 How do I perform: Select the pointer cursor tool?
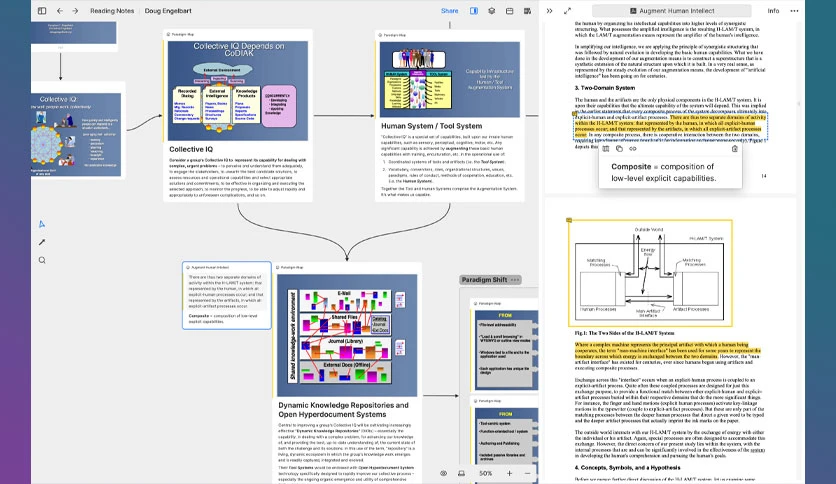[x=42, y=224]
